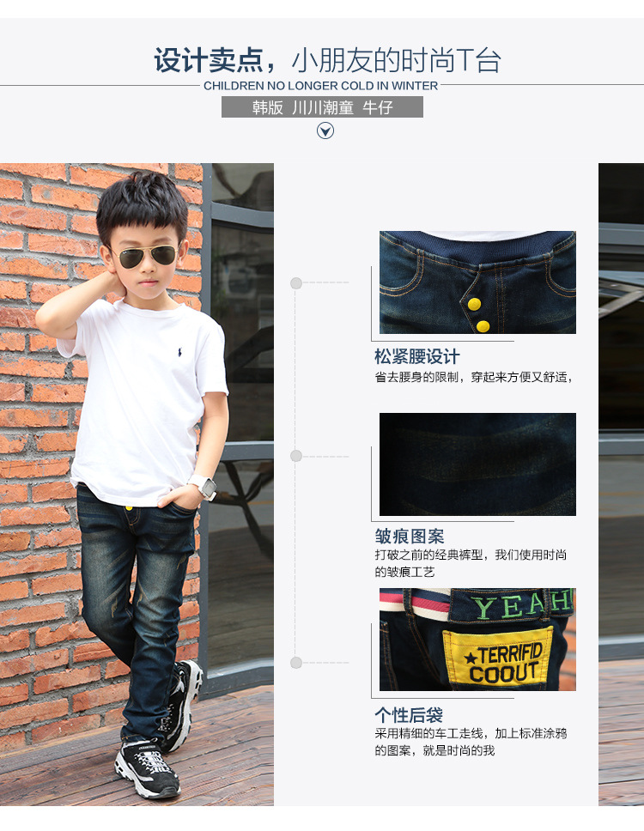
Task: Click the 个性后袋 heading
Action: [409, 715]
